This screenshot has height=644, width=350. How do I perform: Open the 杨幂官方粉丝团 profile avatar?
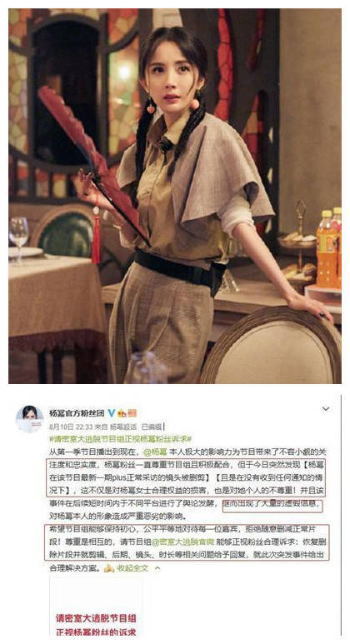click(29, 419)
